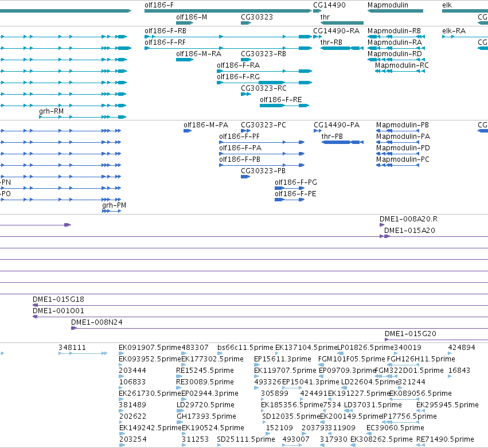Click transcript olf186-M-RA

185,60
